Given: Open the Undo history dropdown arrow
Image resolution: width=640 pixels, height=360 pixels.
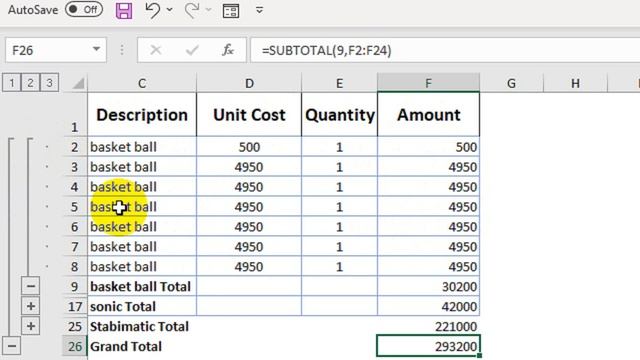Looking at the screenshot, I should (x=169, y=10).
